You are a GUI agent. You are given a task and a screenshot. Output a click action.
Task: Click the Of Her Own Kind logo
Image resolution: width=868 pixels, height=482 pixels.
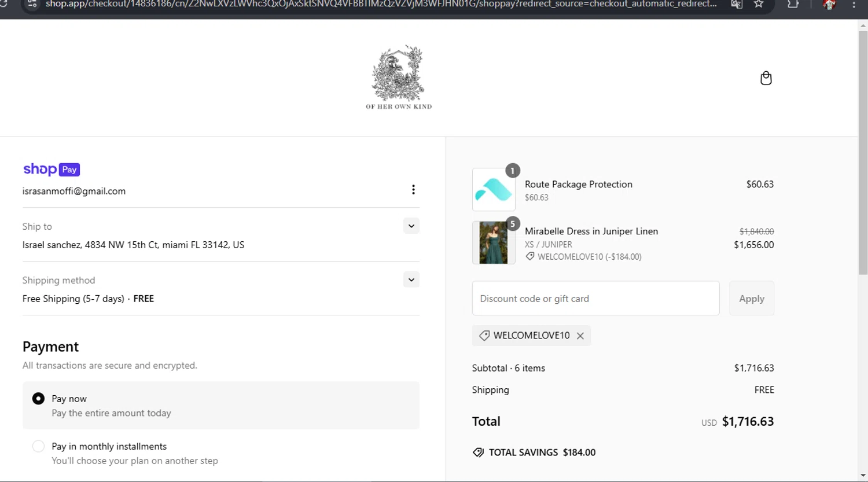[x=399, y=77]
